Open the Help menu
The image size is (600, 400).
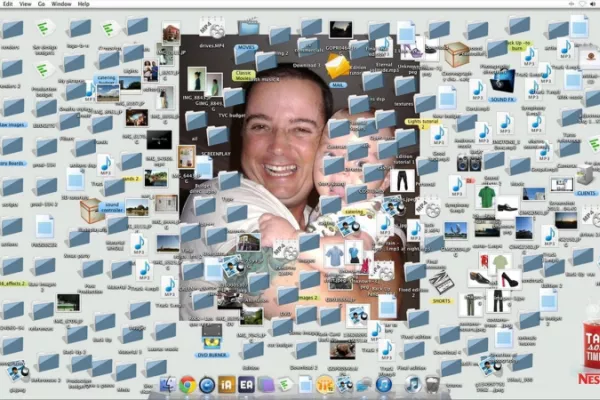pyautogui.click(x=83, y=4)
